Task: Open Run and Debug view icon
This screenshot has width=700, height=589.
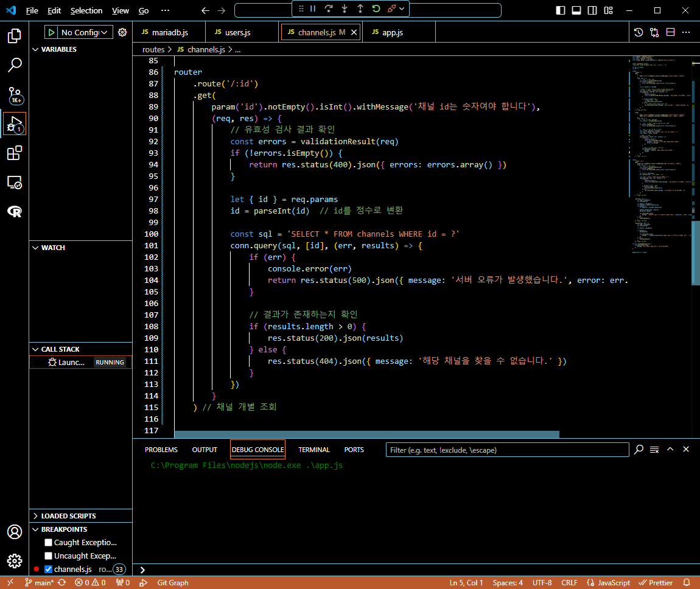Action: pos(14,124)
